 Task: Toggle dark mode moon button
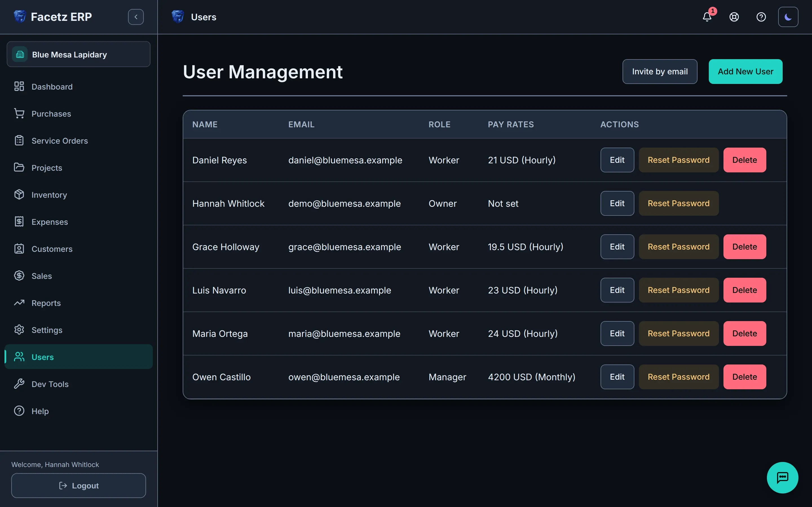click(788, 17)
